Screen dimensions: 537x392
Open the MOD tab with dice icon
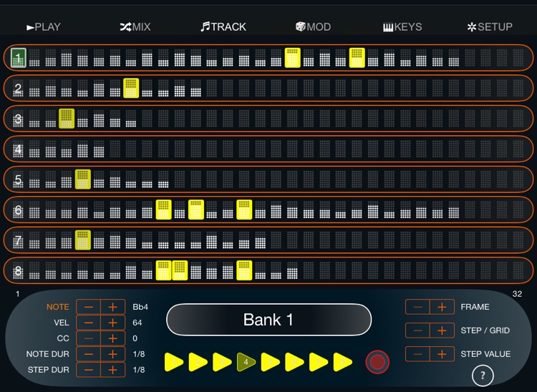[313, 27]
